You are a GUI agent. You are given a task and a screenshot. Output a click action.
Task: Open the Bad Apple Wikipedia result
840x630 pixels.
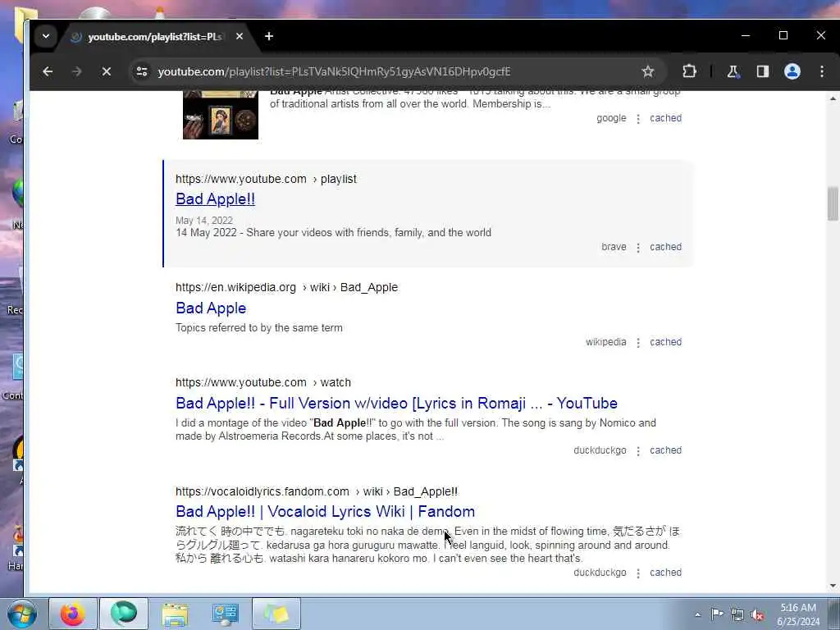[x=211, y=308]
